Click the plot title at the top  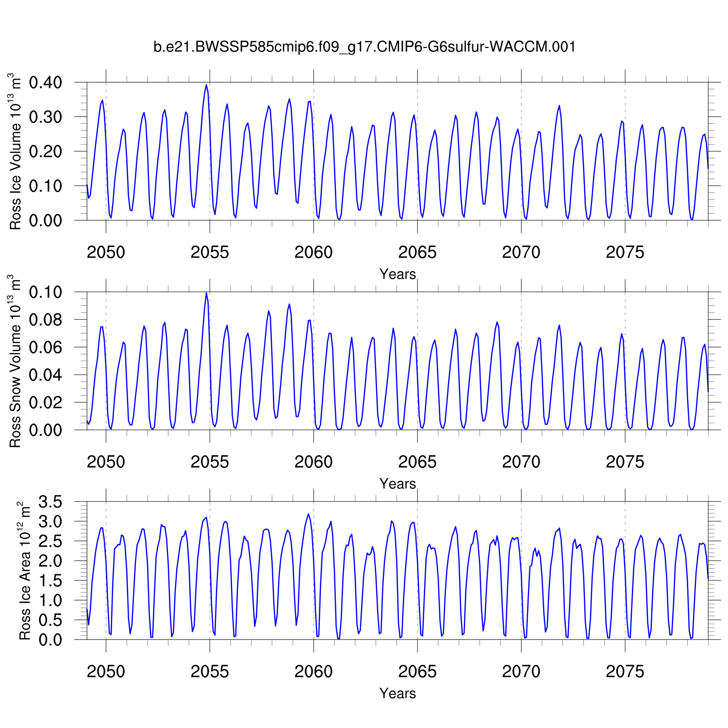[364, 47]
